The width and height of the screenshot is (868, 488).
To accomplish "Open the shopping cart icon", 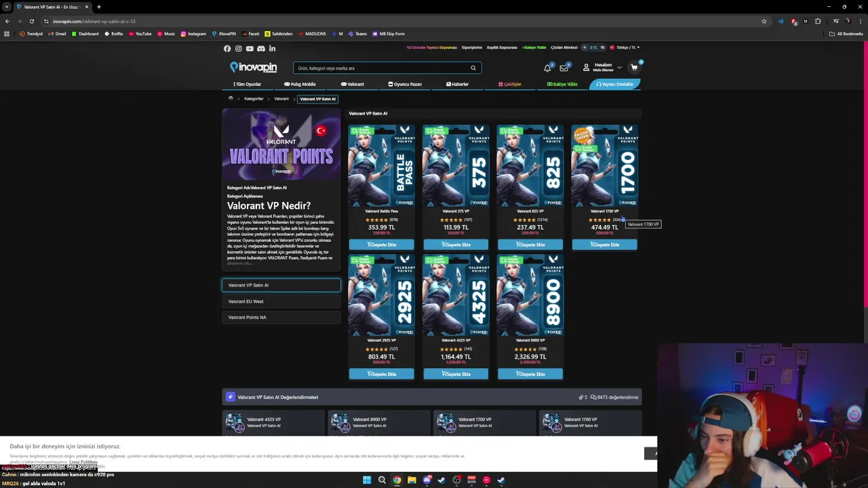I will coord(634,68).
